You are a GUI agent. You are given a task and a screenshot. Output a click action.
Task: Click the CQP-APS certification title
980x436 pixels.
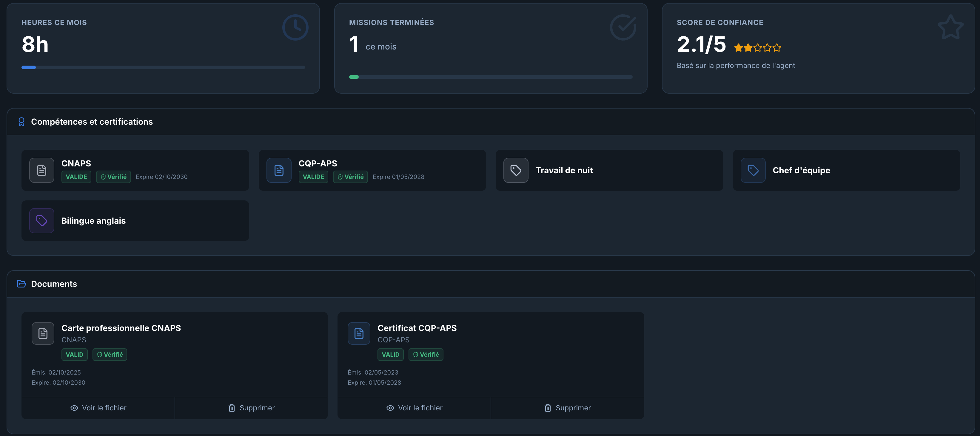tap(318, 163)
